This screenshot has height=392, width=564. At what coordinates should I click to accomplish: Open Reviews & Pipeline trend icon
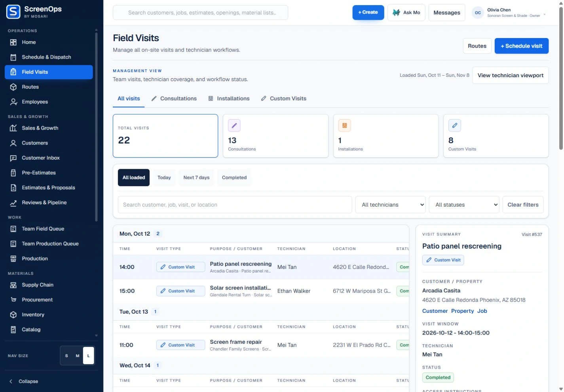point(13,203)
